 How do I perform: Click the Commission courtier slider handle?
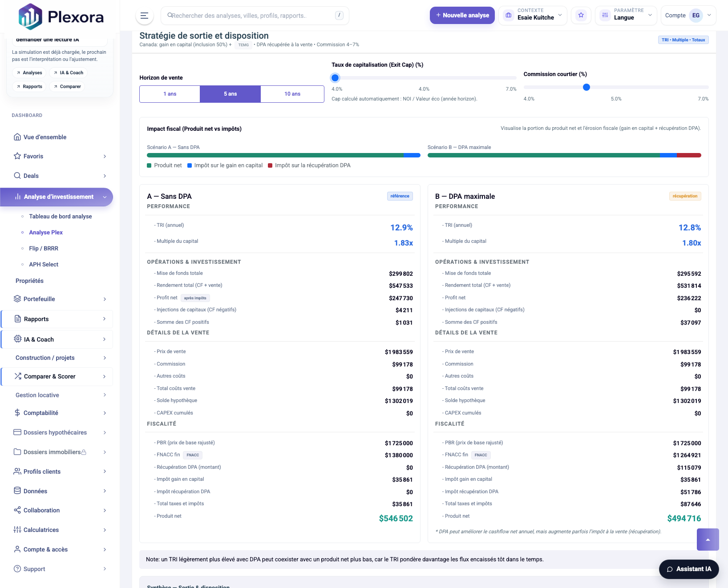coord(586,87)
